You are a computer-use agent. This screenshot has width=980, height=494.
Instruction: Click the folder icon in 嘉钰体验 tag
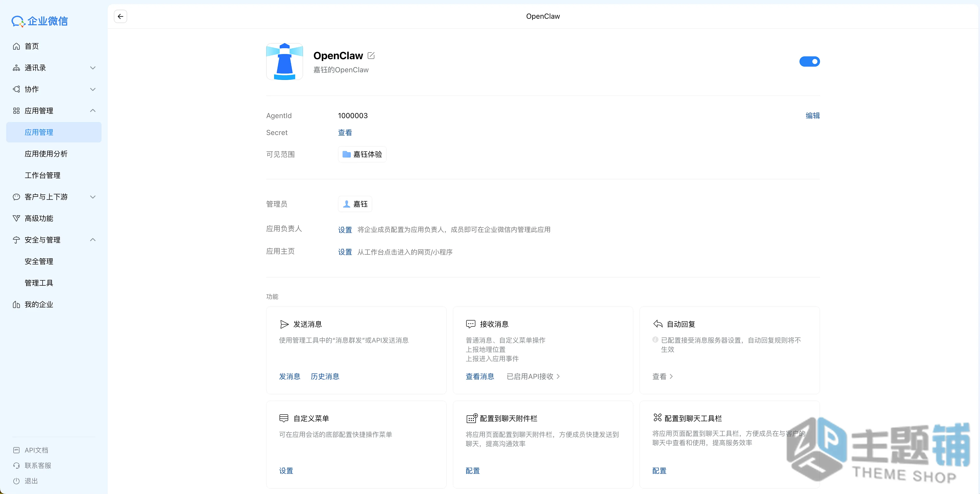(x=347, y=155)
